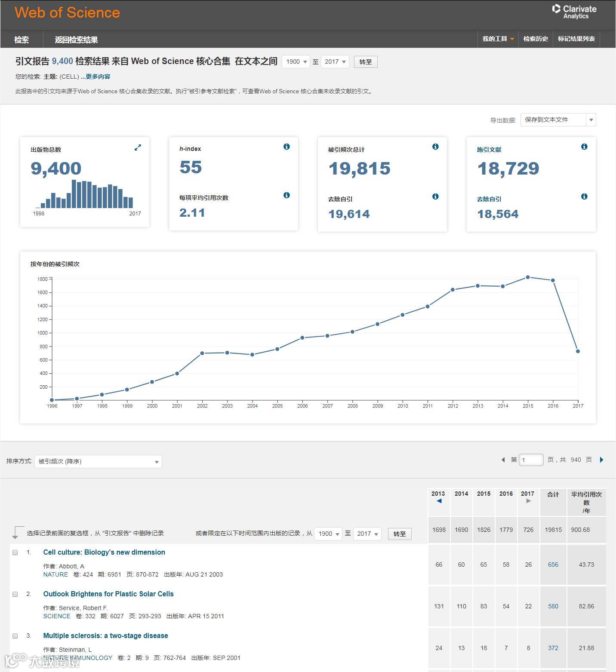Show info for 被引频次总计

435,147
